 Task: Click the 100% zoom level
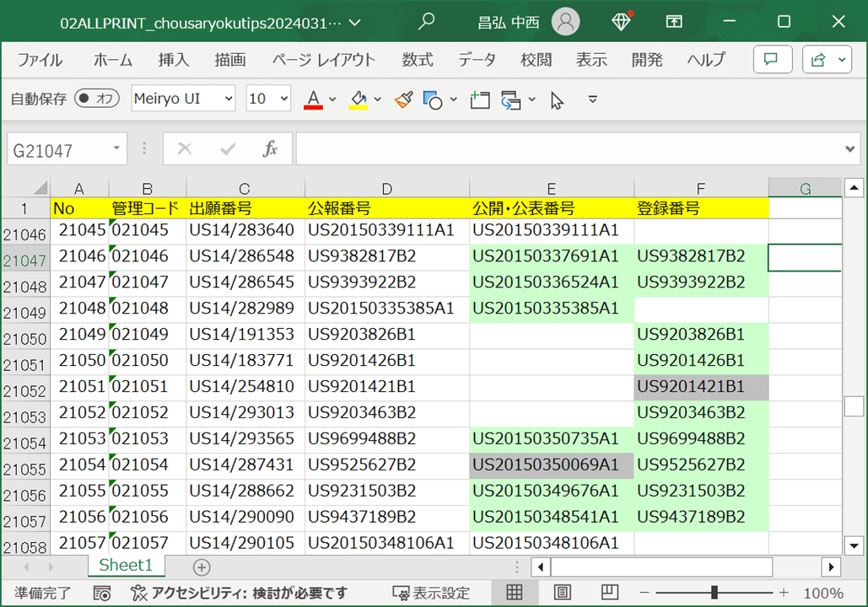click(x=823, y=594)
